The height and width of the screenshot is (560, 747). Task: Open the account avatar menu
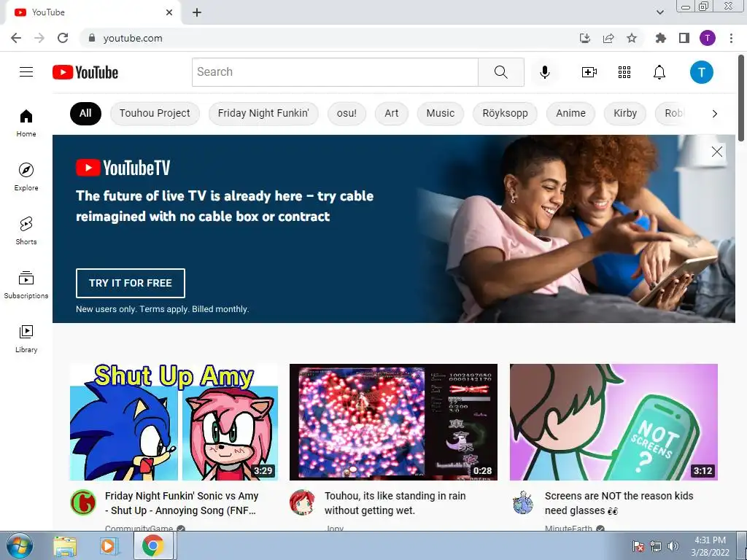[701, 72]
